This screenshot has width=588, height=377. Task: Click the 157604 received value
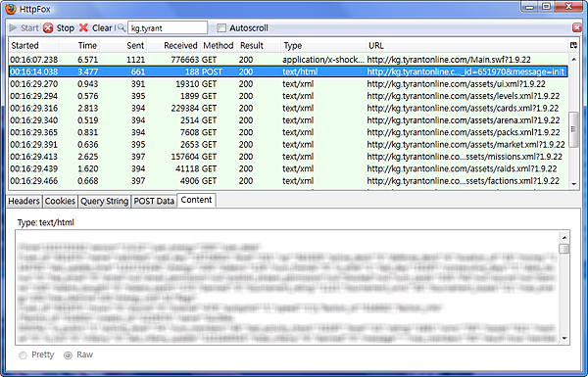point(184,157)
